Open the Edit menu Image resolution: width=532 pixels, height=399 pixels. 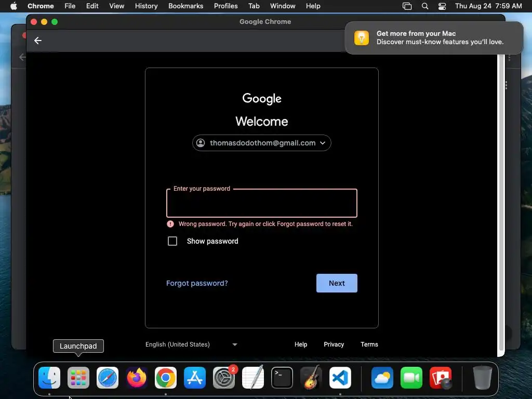(92, 6)
